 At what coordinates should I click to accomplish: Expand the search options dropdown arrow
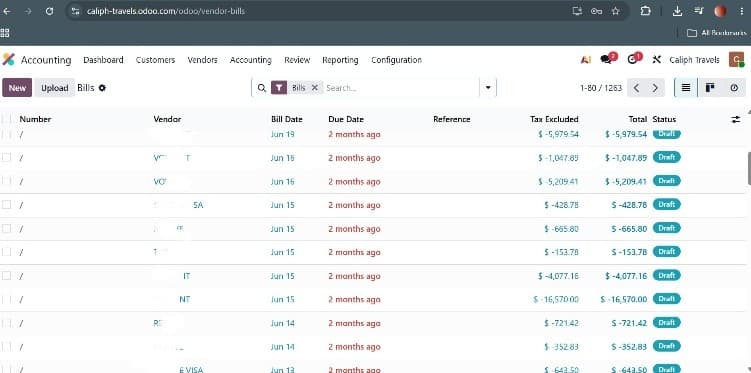coord(488,88)
